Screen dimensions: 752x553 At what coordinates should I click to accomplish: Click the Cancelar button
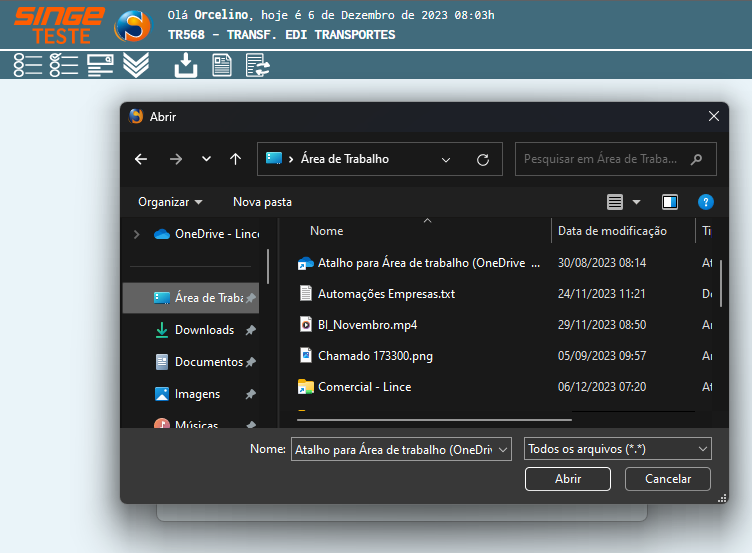point(668,479)
